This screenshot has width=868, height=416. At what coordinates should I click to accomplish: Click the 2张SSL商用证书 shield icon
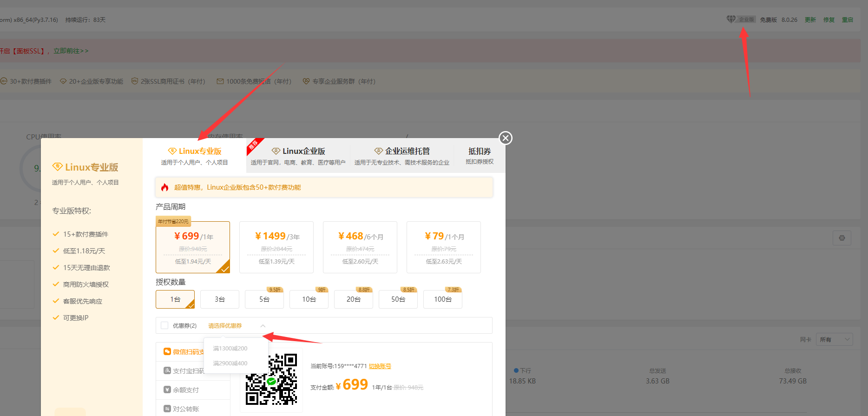pos(135,81)
